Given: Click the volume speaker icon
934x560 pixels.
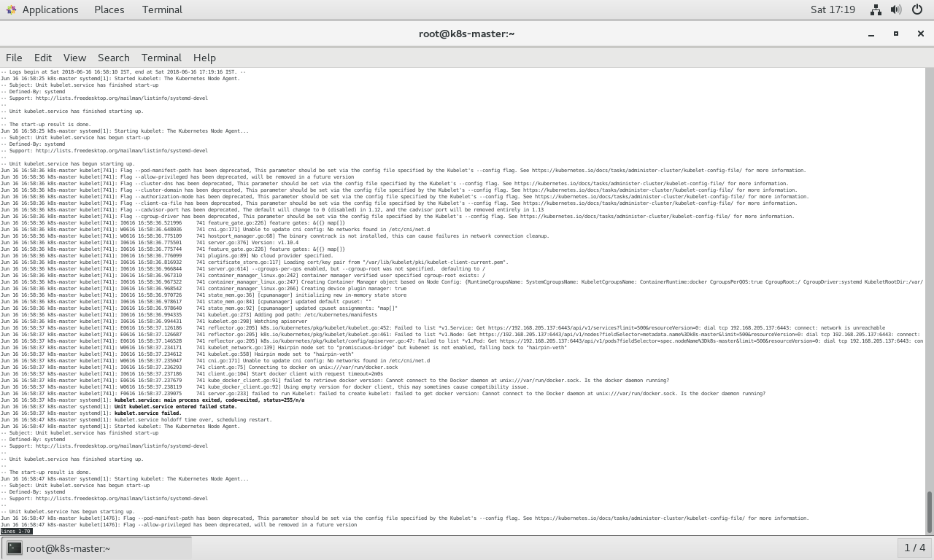Looking at the screenshot, I should 896,9.
